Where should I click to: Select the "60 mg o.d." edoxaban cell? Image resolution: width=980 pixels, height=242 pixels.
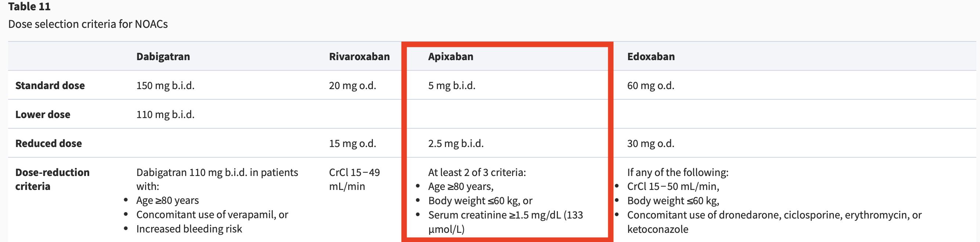(650, 85)
